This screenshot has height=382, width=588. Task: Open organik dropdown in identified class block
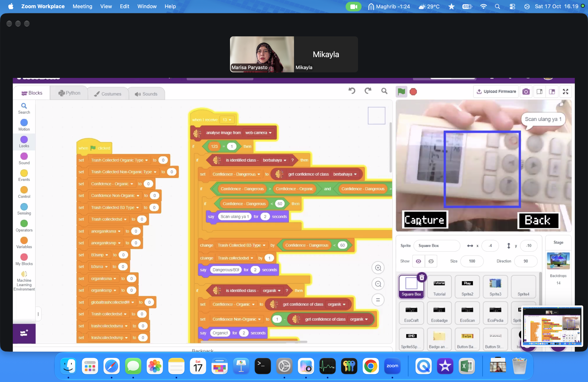click(x=272, y=290)
